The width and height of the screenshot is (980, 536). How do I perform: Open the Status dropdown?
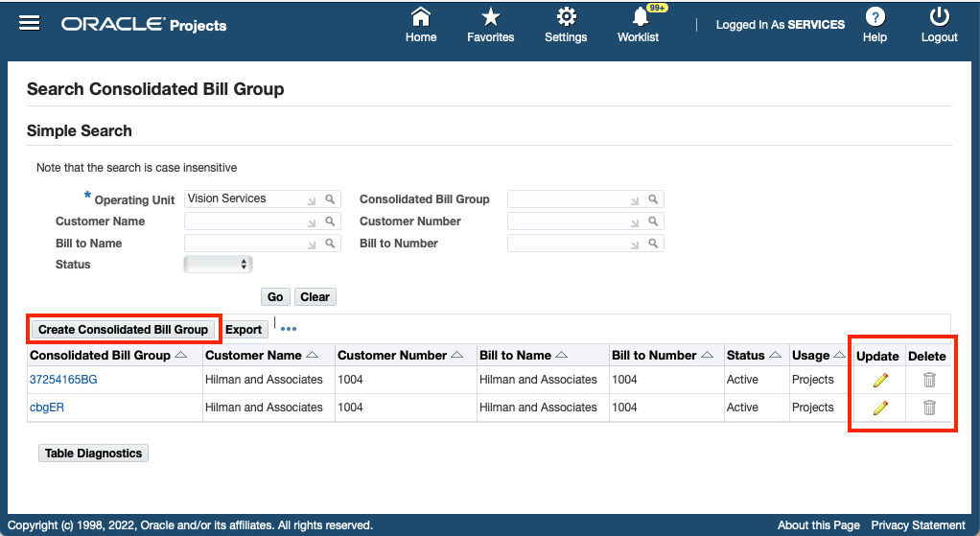click(x=218, y=265)
